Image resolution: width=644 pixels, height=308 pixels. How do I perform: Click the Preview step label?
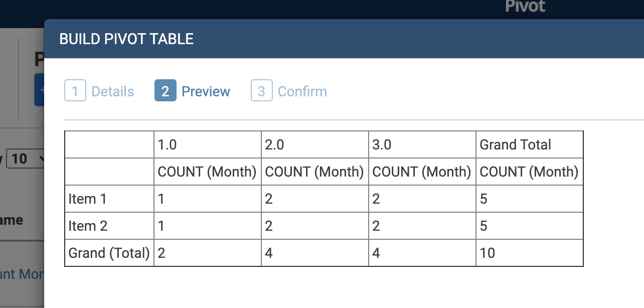pos(206,91)
